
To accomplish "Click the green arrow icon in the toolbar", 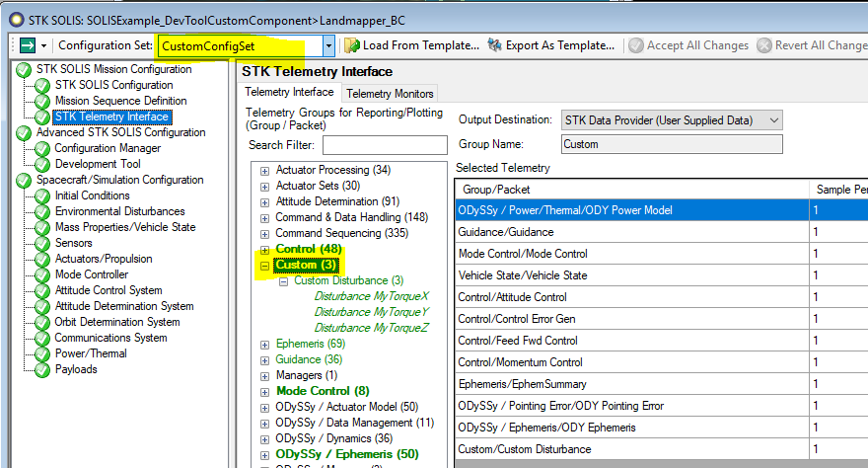I will (27, 45).
